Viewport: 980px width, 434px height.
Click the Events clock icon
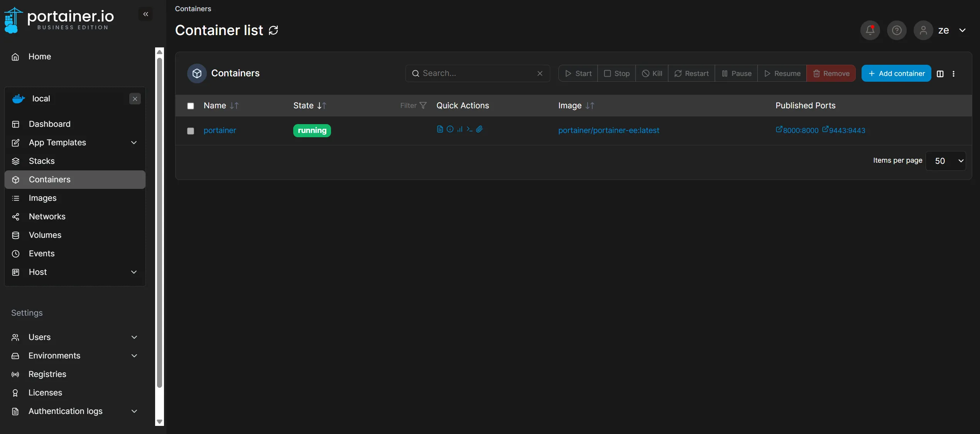15,254
